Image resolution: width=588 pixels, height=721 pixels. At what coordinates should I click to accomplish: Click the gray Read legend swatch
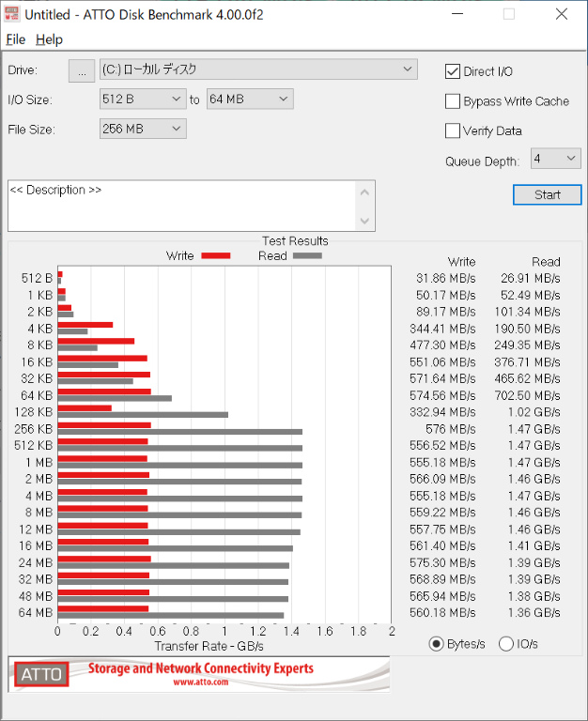pos(307,255)
